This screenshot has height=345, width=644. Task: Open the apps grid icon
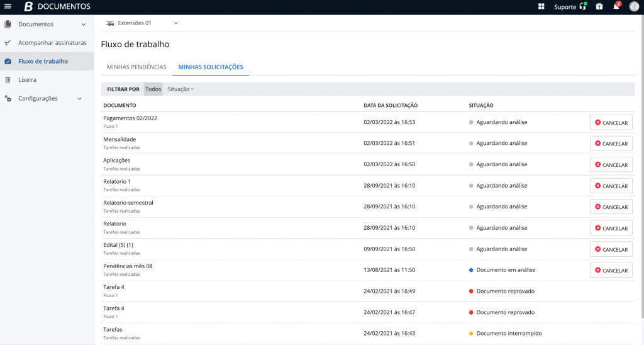click(541, 7)
